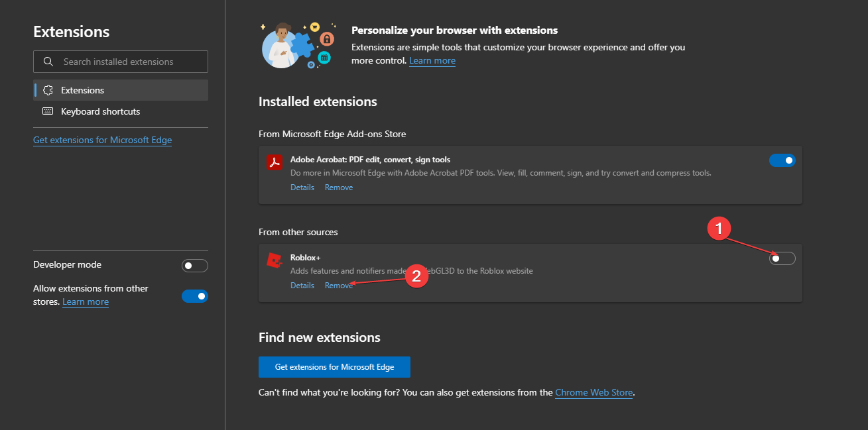
Task: Click the search magnifier icon
Action: [48, 62]
